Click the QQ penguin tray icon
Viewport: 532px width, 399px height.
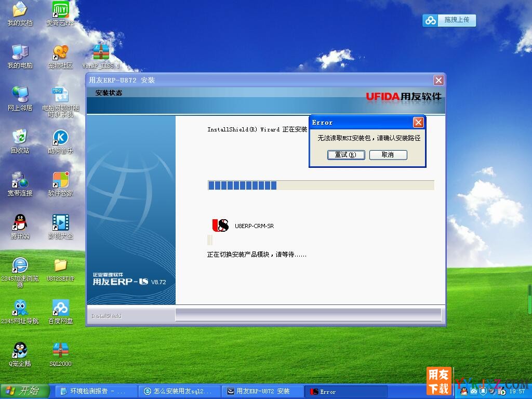(464, 391)
